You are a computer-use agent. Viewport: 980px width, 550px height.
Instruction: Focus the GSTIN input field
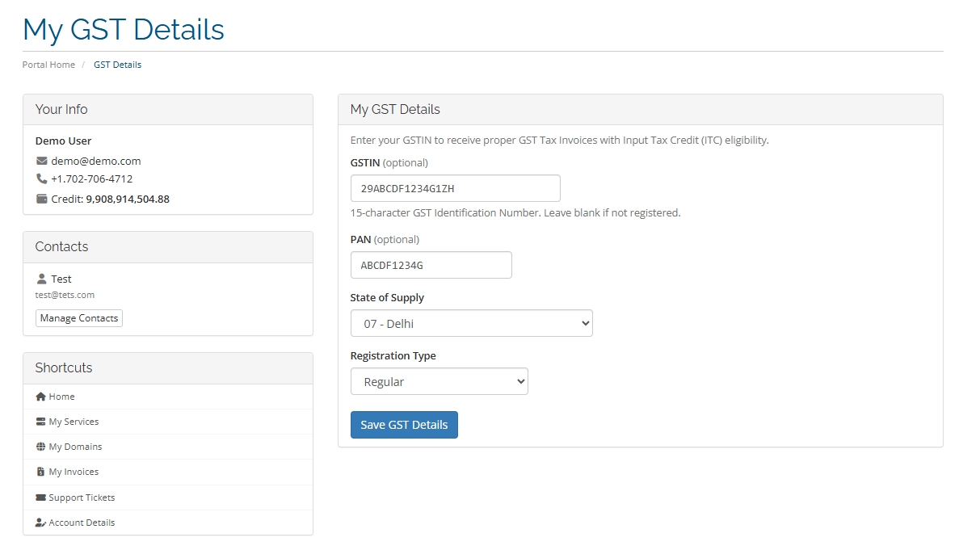pos(456,188)
